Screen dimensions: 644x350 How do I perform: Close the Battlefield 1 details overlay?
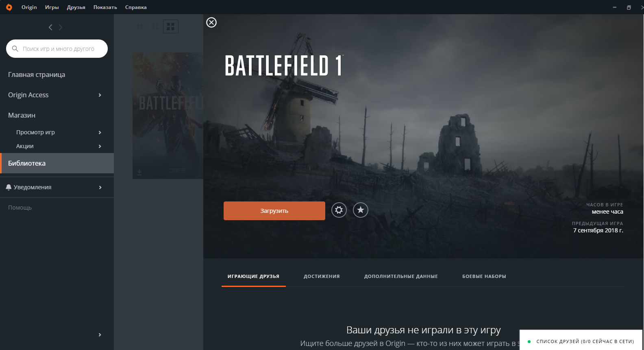211,22
